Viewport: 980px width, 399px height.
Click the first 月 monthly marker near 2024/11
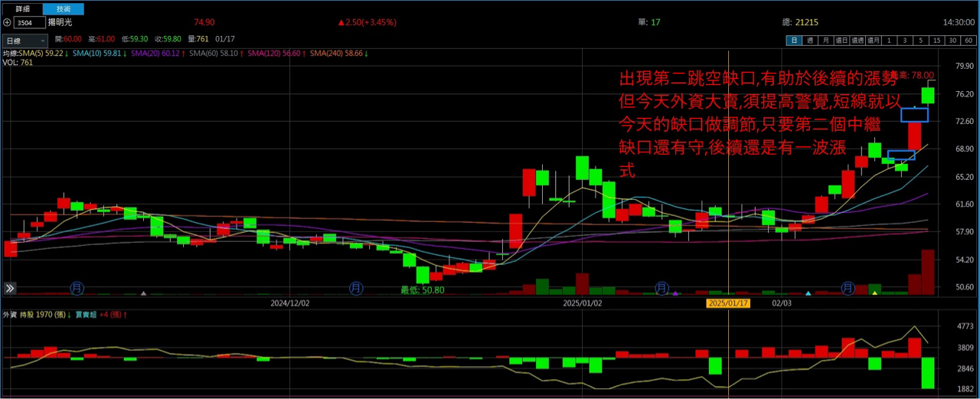point(77,288)
